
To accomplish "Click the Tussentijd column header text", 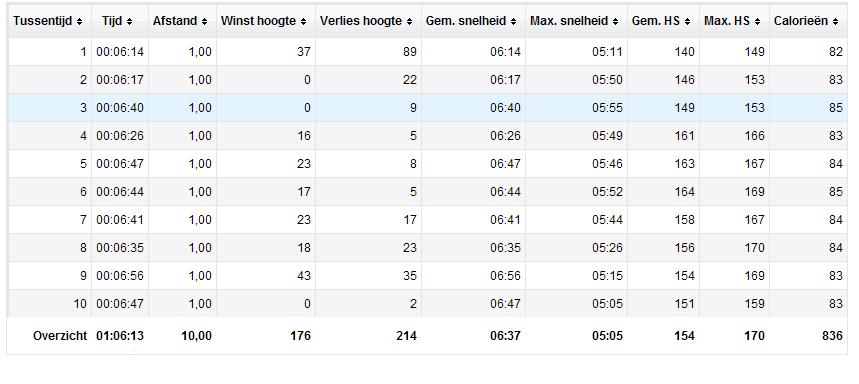I will [x=43, y=21].
